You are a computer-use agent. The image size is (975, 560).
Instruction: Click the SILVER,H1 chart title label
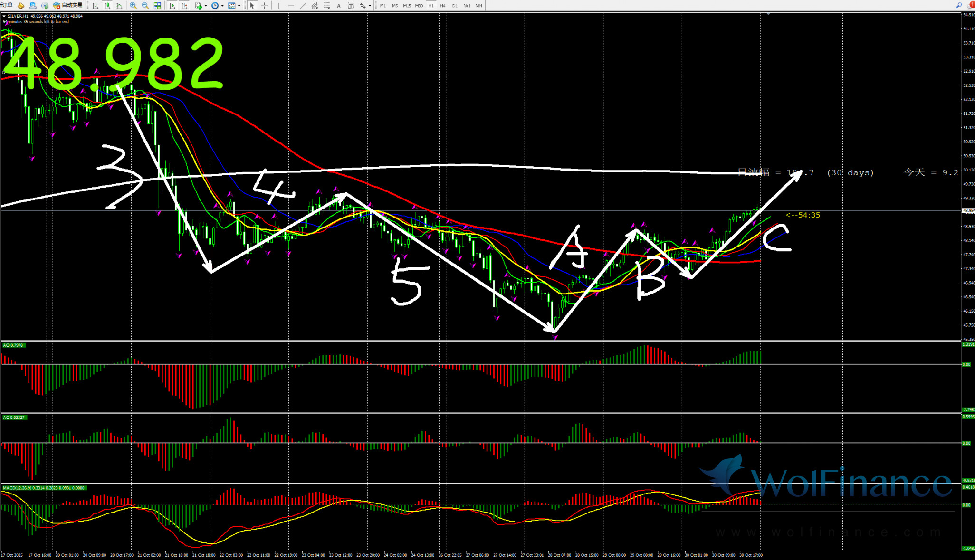pos(18,16)
